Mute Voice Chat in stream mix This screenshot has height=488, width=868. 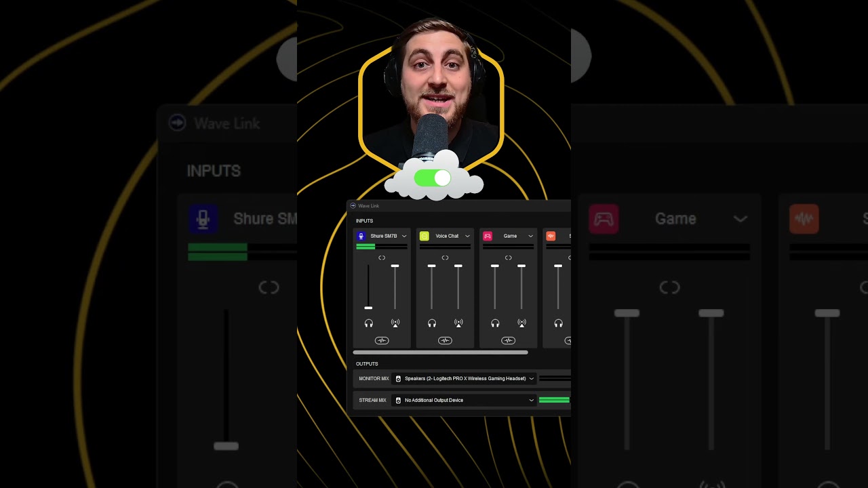pyautogui.click(x=458, y=323)
